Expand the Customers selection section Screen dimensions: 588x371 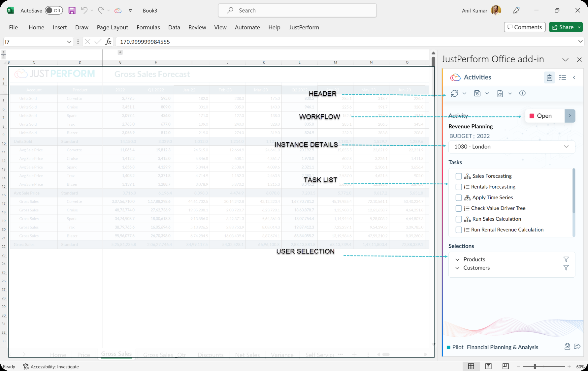457,268
